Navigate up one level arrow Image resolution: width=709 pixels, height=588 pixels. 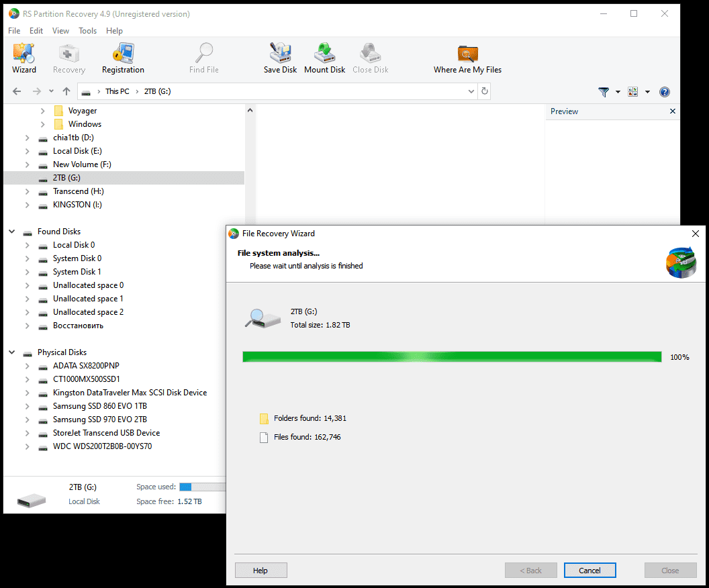[x=66, y=91]
